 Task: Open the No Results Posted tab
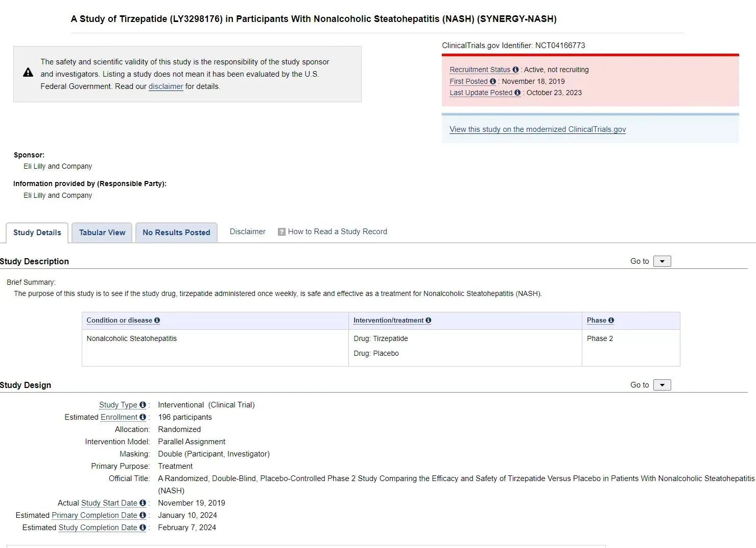[176, 233]
